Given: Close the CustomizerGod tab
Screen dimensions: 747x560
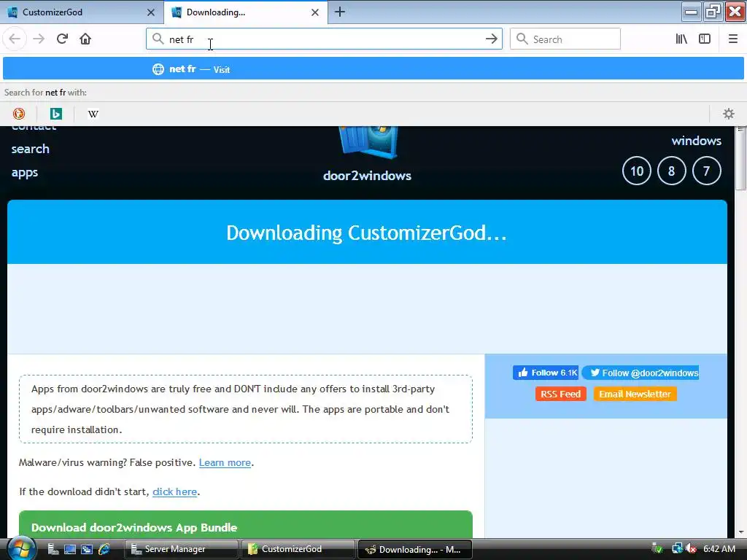Looking at the screenshot, I should [x=150, y=12].
